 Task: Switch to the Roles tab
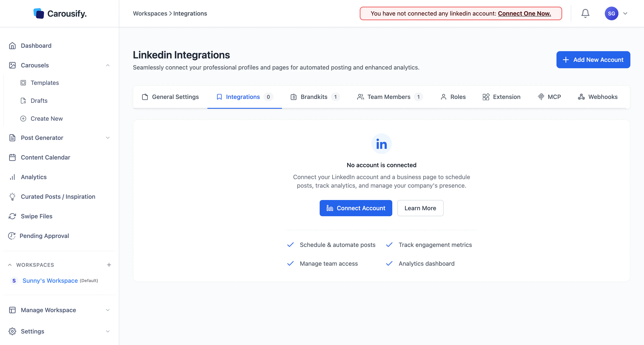[x=453, y=97]
